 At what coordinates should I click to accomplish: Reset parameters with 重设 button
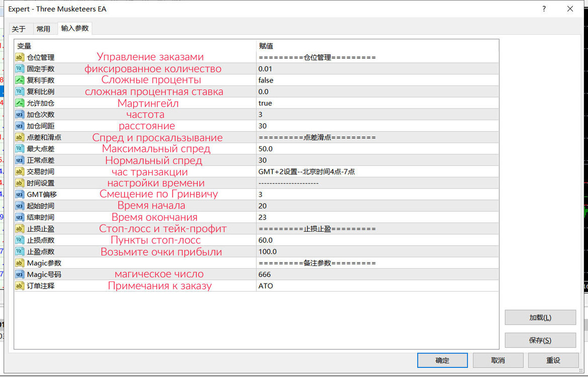[553, 360]
